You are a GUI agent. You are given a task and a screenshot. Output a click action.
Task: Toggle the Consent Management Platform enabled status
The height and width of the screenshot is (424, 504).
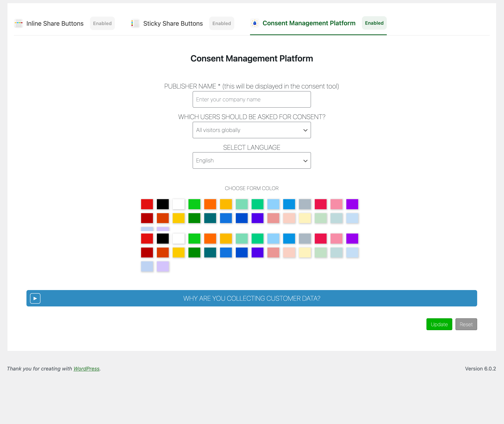click(374, 23)
